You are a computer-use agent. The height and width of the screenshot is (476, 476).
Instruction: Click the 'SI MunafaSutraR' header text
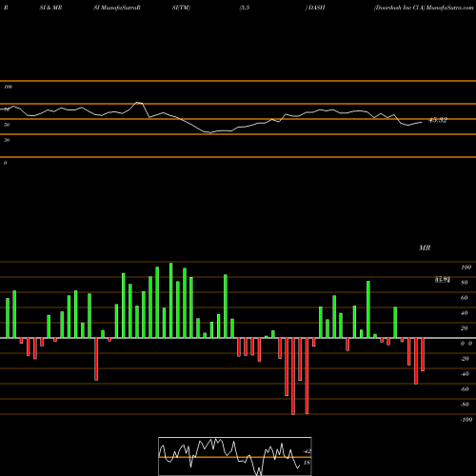pos(117,8)
